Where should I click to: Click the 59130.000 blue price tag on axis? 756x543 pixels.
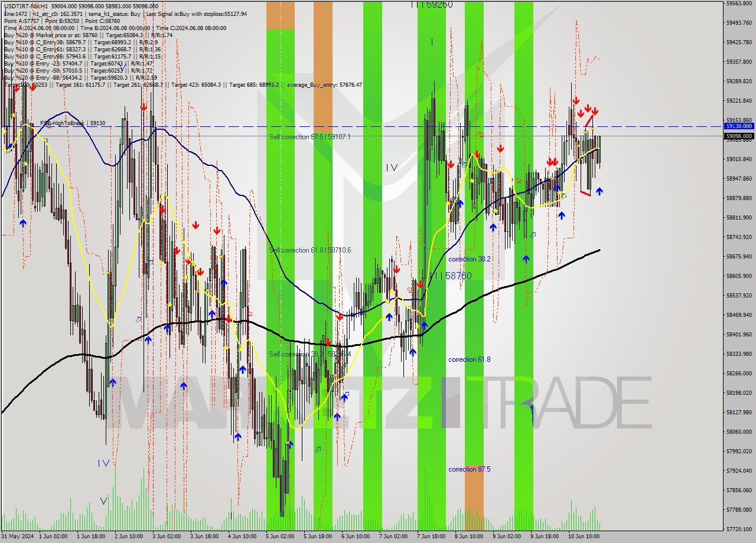coord(739,126)
